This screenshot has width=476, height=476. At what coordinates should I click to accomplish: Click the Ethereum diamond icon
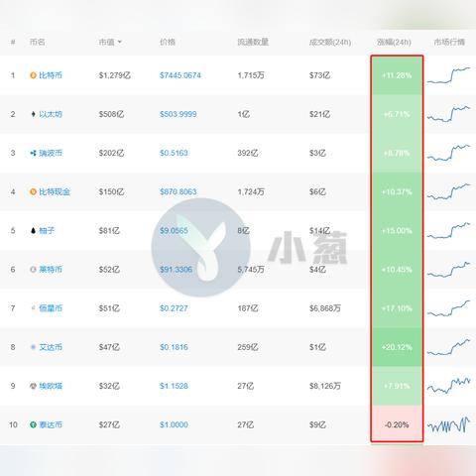[x=33, y=114]
